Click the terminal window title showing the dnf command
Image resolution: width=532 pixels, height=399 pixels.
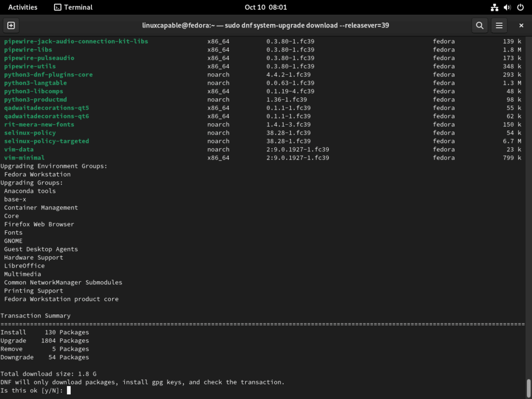point(266,25)
